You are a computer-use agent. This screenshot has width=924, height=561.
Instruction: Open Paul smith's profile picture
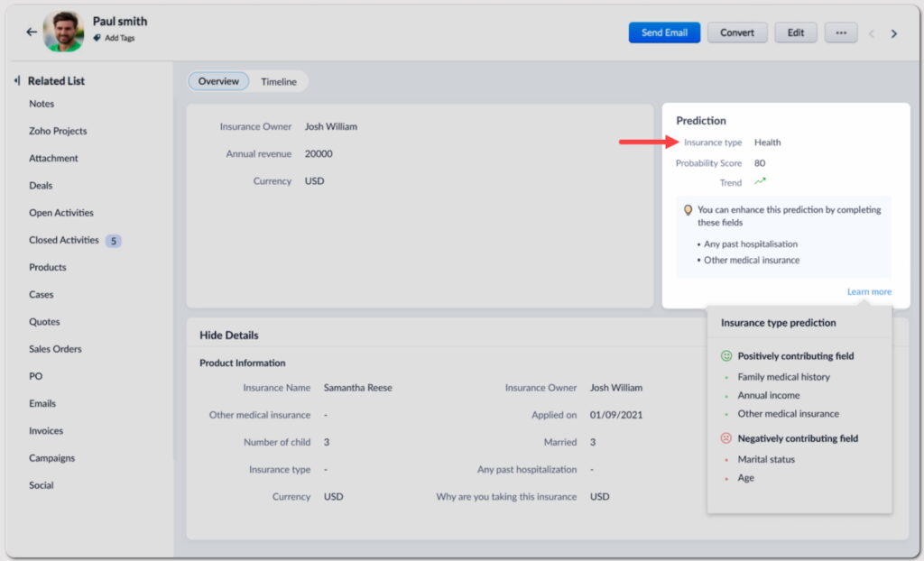point(63,32)
